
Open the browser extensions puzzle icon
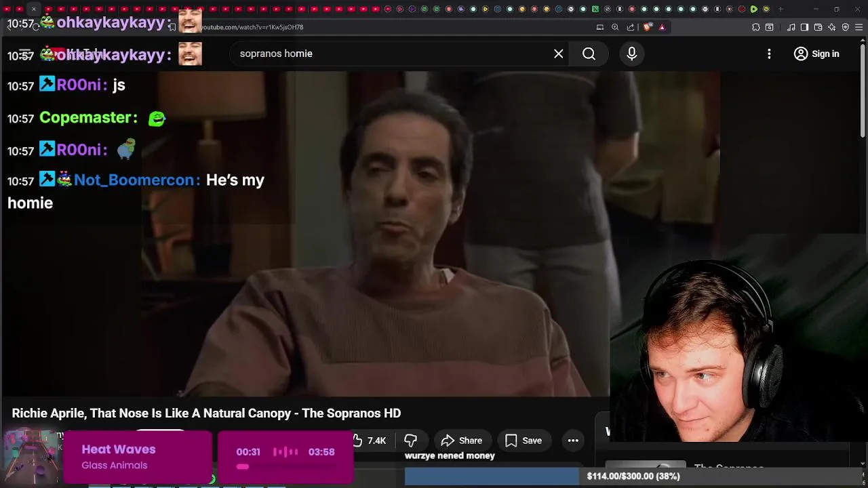pos(756,27)
